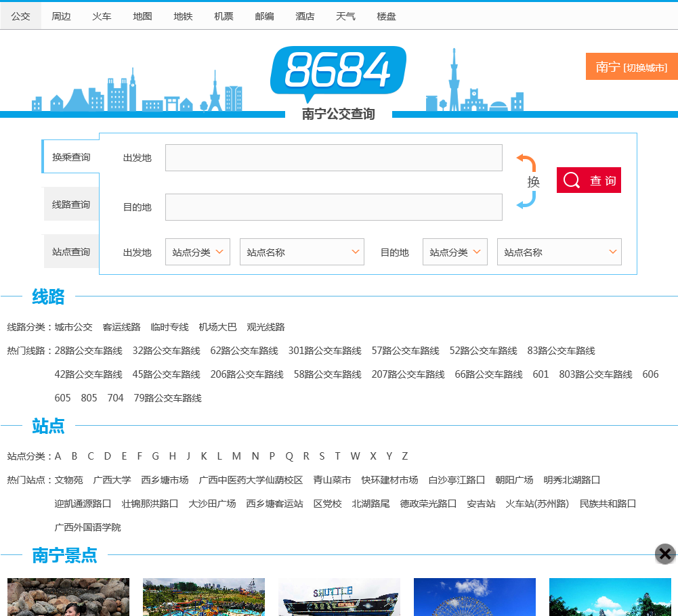Open 临时专线 route category link
The height and width of the screenshot is (616, 678).
click(x=169, y=327)
